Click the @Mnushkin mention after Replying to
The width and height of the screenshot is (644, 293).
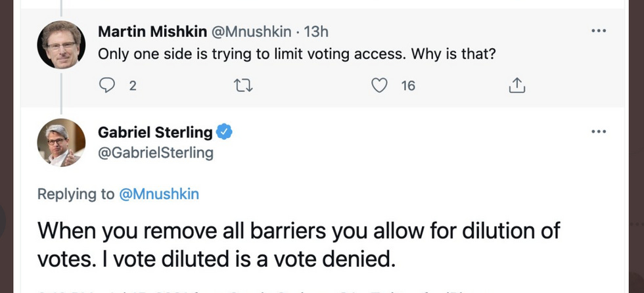click(159, 194)
